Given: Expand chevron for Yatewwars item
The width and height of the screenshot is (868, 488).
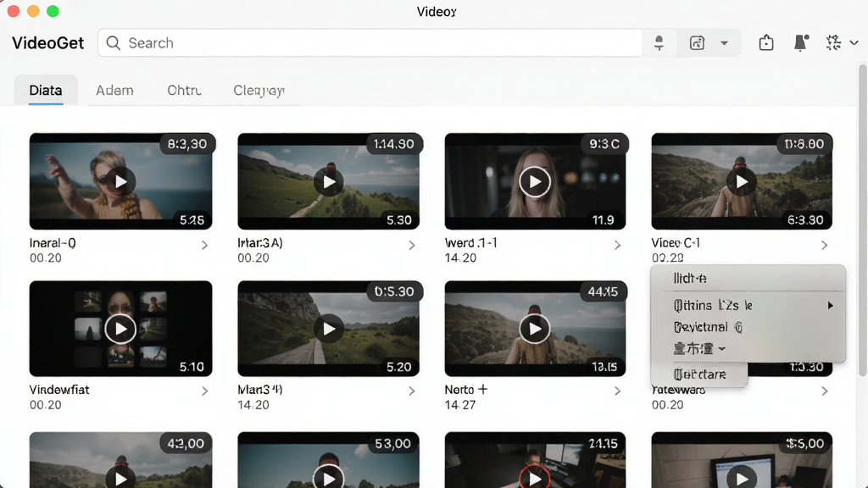Looking at the screenshot, I should 824,391.
